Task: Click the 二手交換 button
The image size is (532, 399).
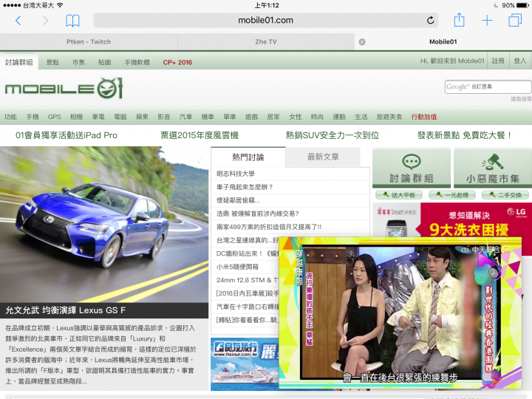Action: pyautogui.click(x=506, y=195)
